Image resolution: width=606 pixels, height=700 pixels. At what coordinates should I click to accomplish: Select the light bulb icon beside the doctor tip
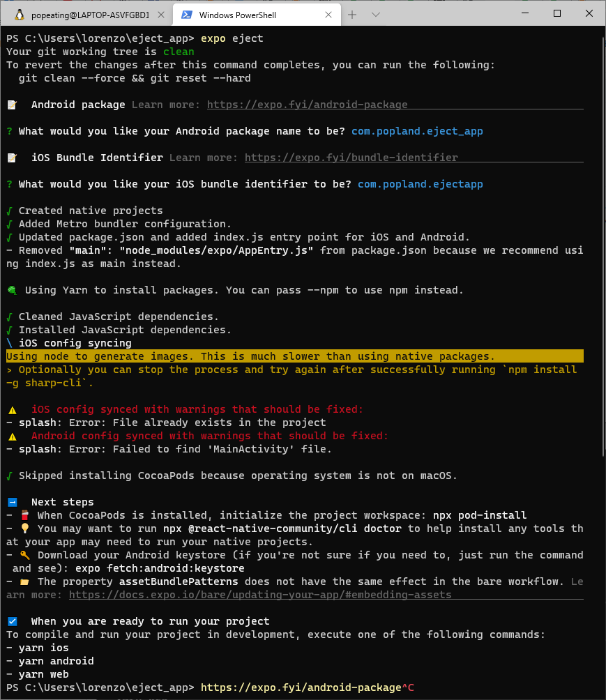coord(24,528)
